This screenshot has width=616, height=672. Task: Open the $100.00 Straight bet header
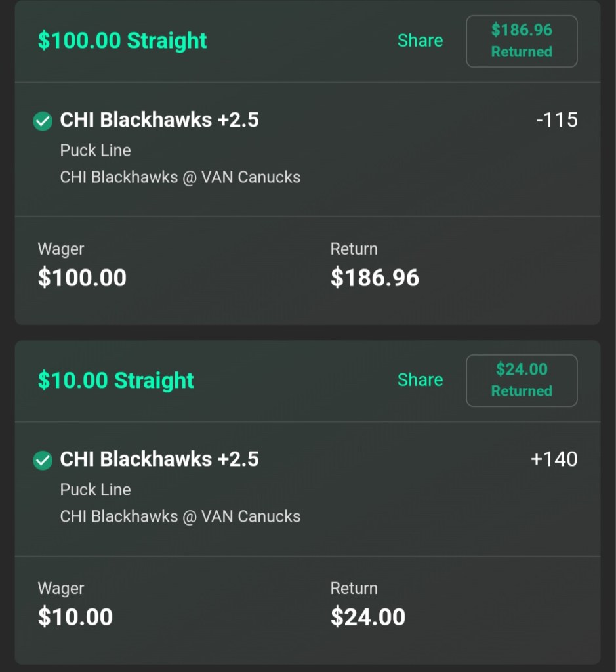coord(123,41)
